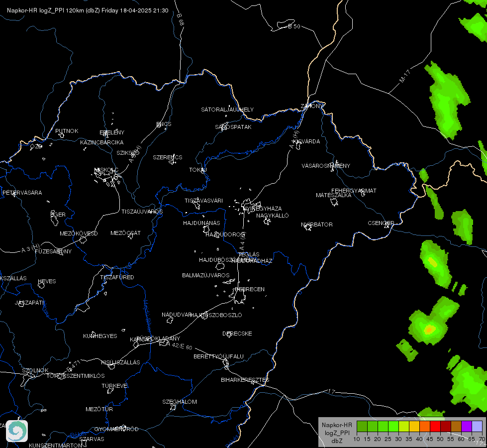Select the BALMAZÚJVÁROS city label
The width and height of the screenshot is (487, 448).
pos(206,275)
